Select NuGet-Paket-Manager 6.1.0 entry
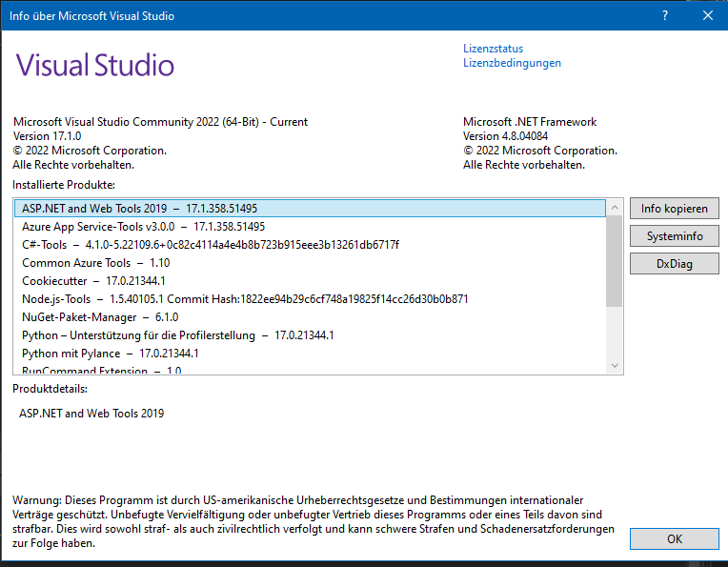The height and width of the screenshot is (567, 728). pos(310,317)
